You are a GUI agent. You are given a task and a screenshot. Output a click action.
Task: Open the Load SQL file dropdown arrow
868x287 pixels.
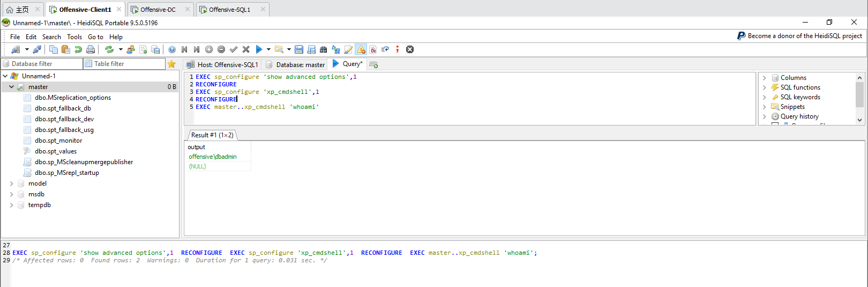pos(289,49)
